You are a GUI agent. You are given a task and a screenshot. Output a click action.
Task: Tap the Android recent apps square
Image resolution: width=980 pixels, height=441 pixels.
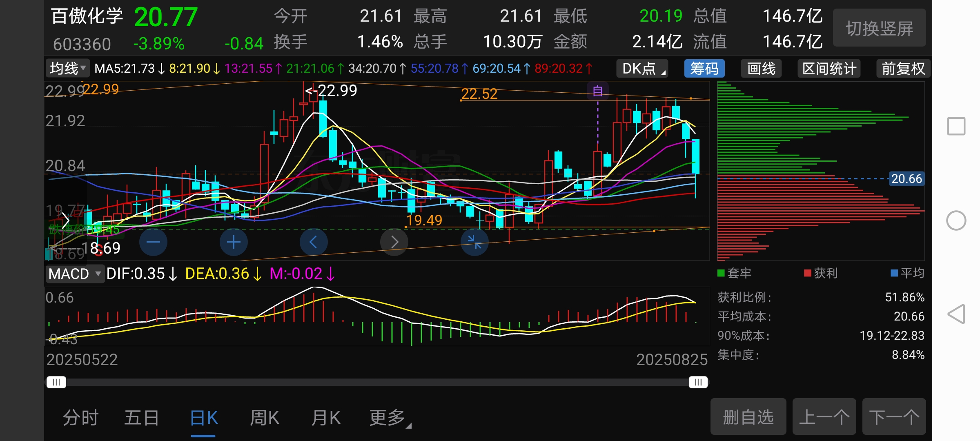pyautogui.click(x=956, y=126)
